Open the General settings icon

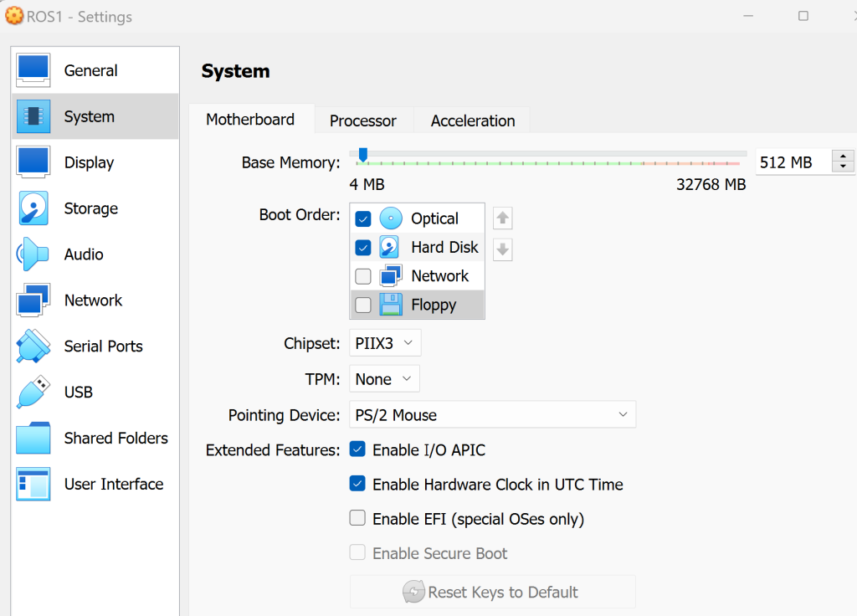(x=33, y=71)
